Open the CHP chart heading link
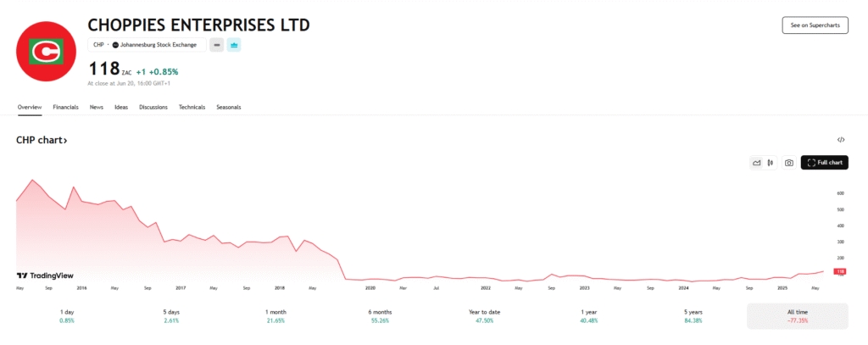 (x=42, y=141)
